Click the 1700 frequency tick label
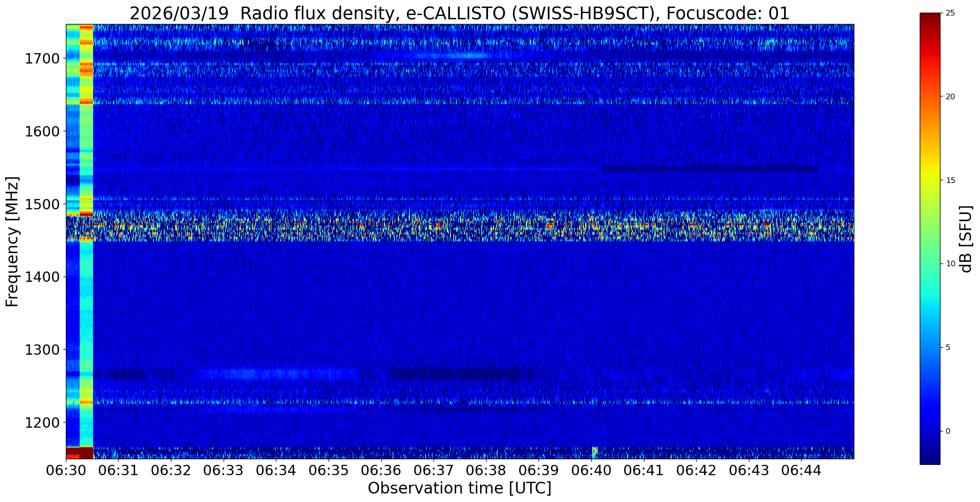This screenshot has height=502, width=980. [42, 59]
